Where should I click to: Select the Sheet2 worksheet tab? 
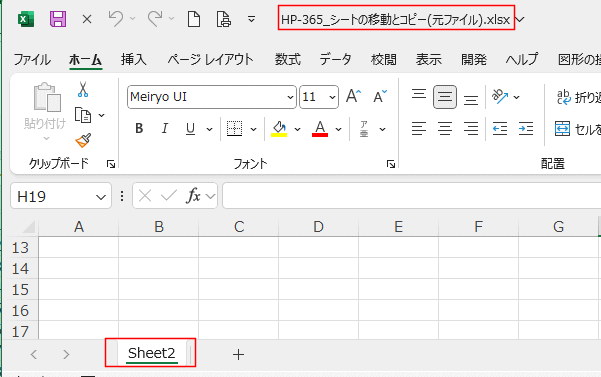click(151, 353)
